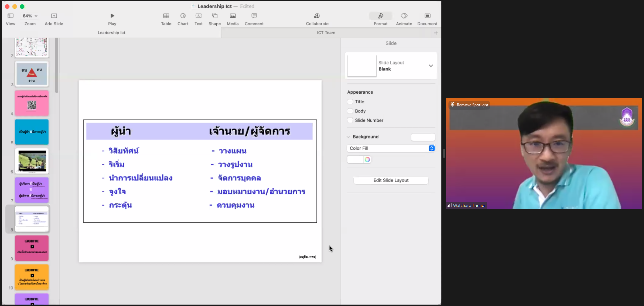Select slide 7 purple thumbnail
The height and width of the screenshot is (306, 644).
point(32,190)
